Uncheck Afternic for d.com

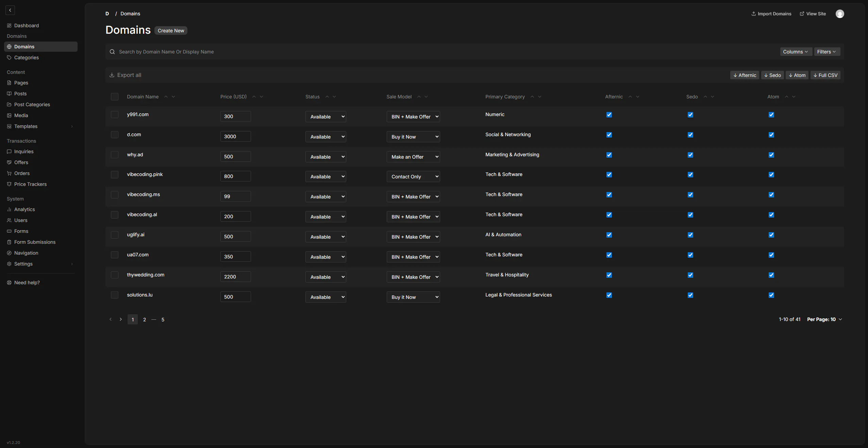pos(609,135)
